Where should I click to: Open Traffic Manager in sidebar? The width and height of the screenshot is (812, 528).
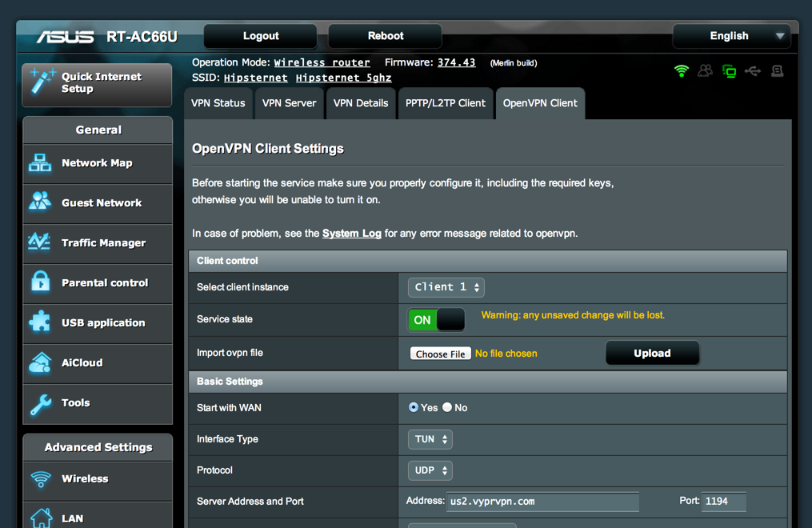coord(98,243)
